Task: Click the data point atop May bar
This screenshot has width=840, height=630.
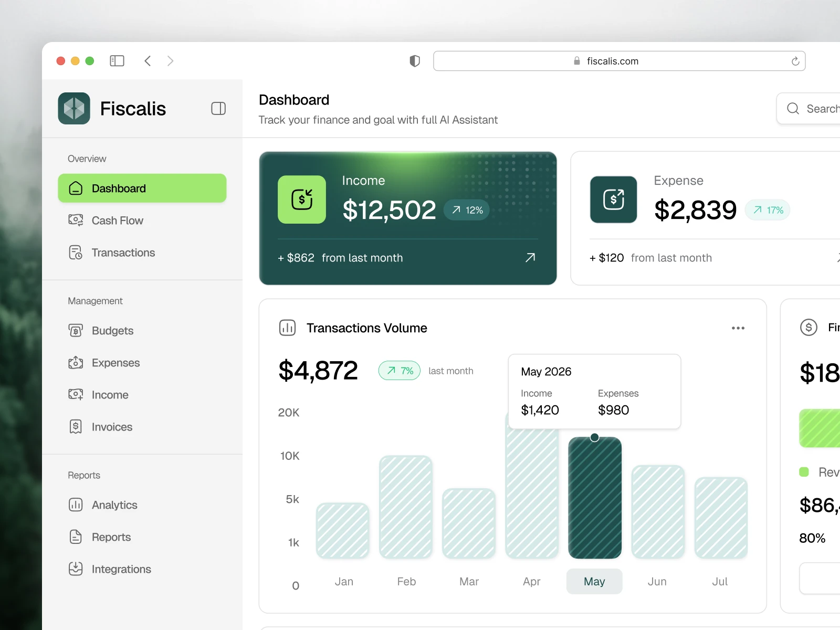Action: 594,437
